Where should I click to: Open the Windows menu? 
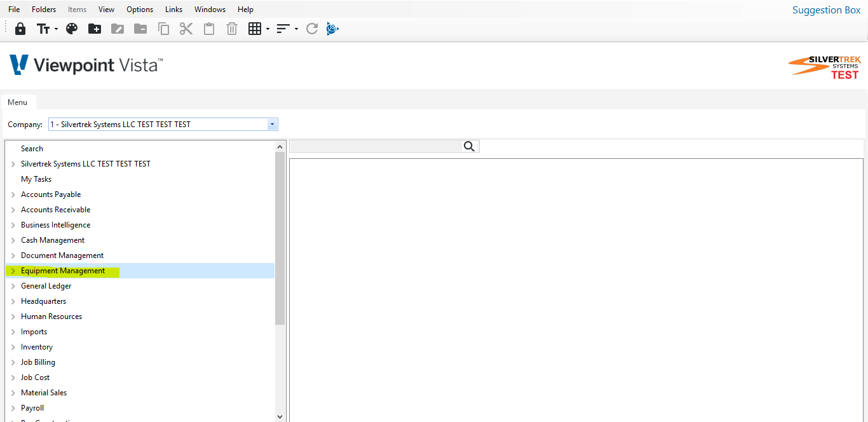(x=210, y=10)
